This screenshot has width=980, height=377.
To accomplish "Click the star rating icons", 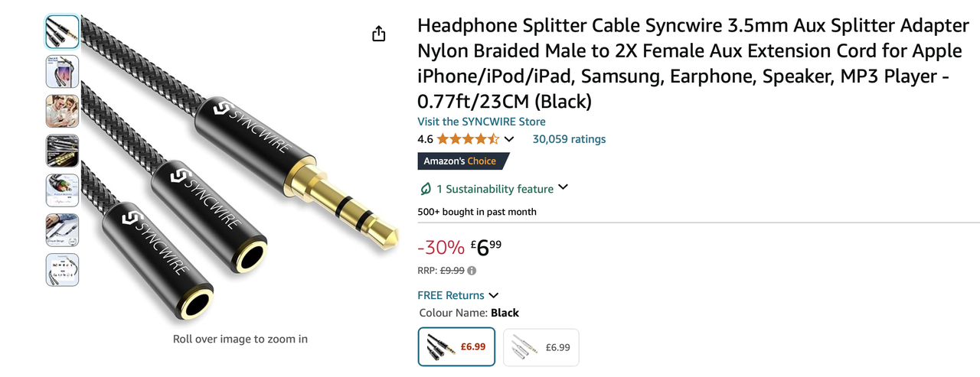I will 468,139.
